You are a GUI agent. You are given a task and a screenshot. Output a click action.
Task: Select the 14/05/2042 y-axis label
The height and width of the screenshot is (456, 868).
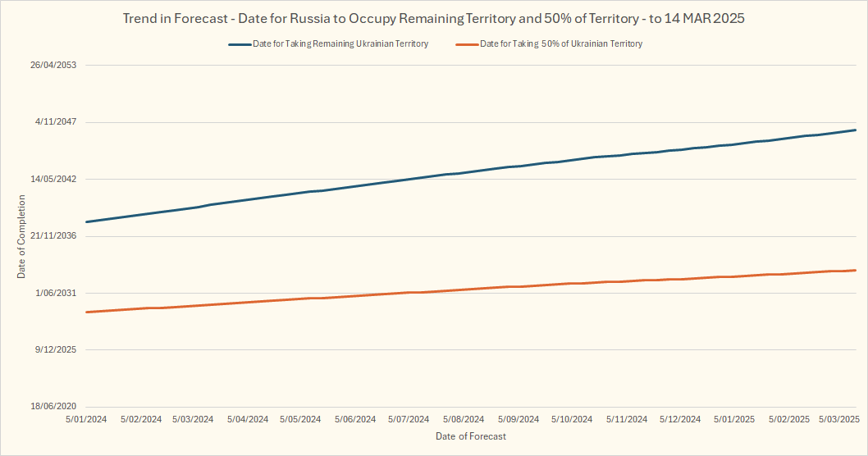pyautogui.click(x=53, y=179)
